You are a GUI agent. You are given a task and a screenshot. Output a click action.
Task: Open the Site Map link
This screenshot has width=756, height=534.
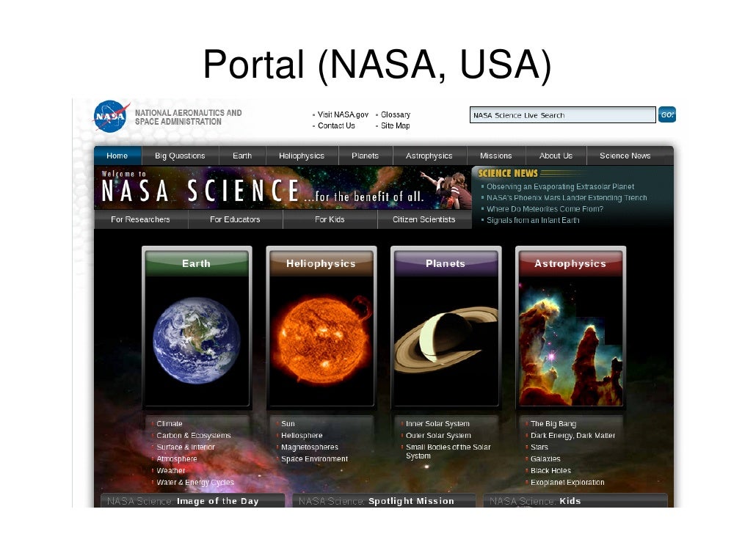coord(396,125)
